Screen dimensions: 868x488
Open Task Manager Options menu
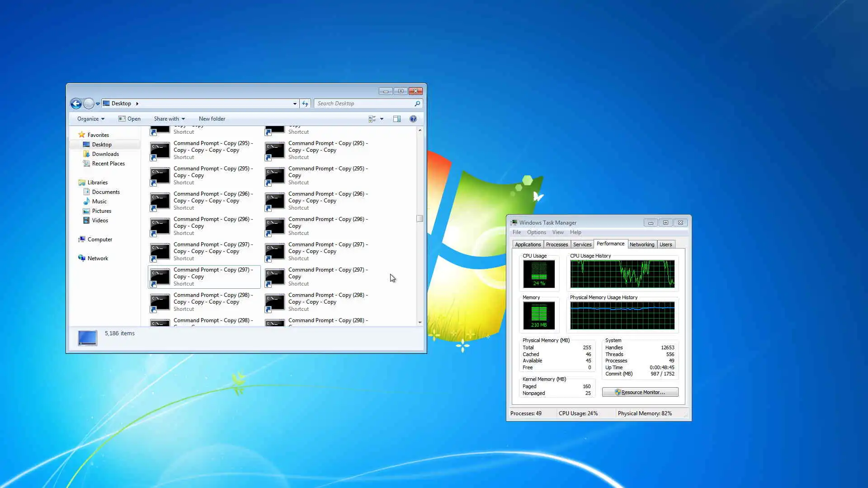pos(536,232)
